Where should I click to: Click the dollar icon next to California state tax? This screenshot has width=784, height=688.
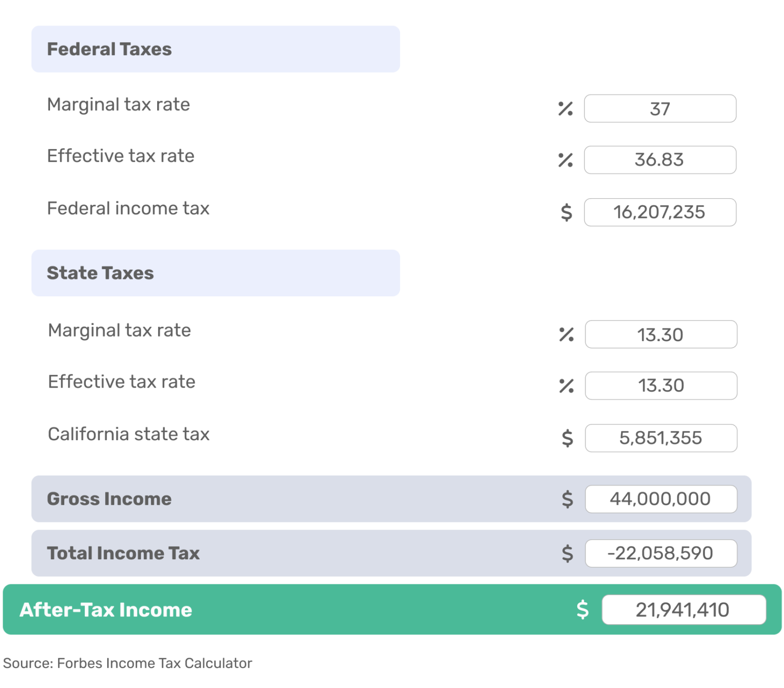point(567,438)
